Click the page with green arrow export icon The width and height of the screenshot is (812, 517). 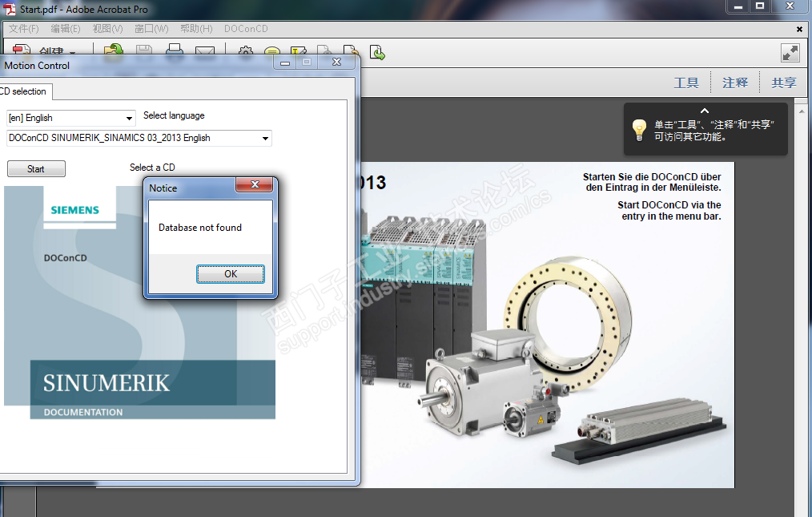377,52
